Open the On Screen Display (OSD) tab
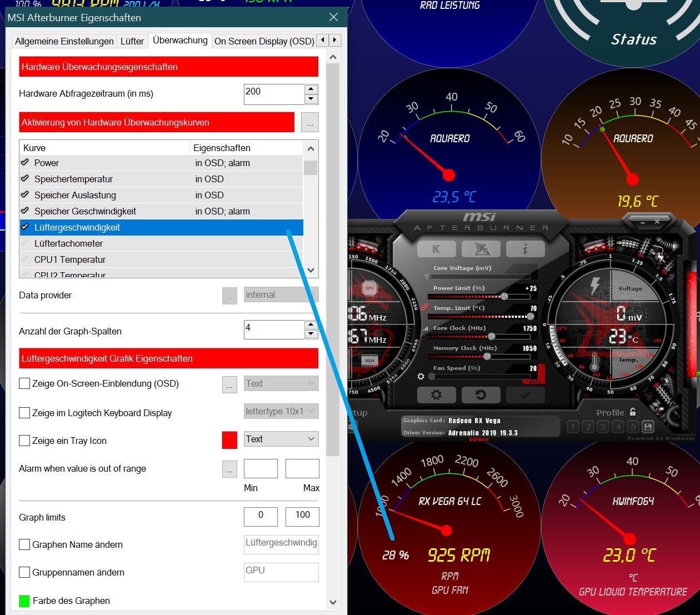The image size is (700, 615). click(264, 41)
